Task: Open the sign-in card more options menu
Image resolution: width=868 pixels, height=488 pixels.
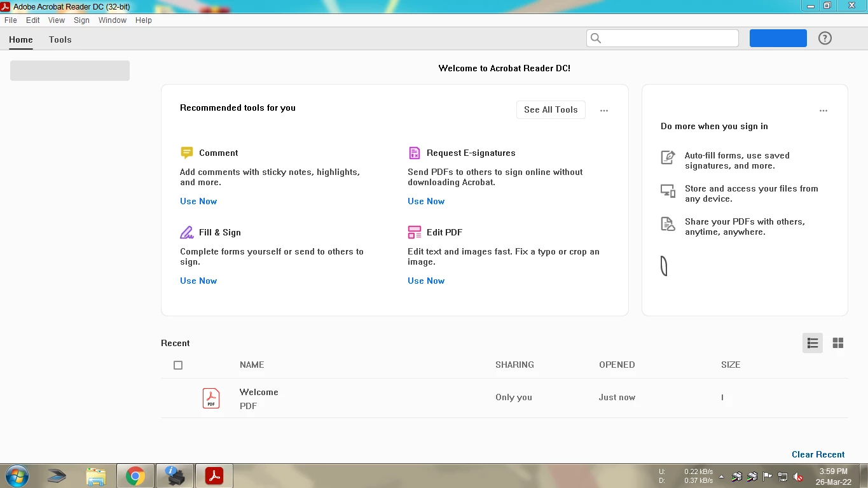Action: (x=823, y=111)
